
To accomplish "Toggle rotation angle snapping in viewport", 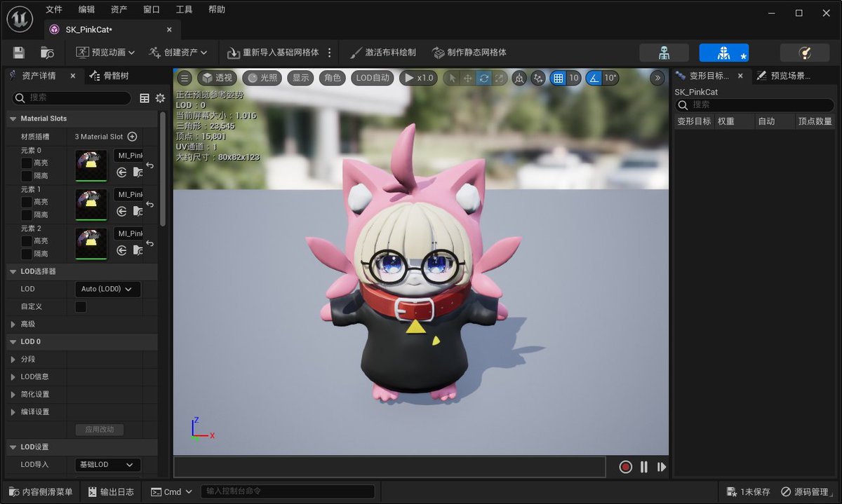I will click(x=594, y=78).
